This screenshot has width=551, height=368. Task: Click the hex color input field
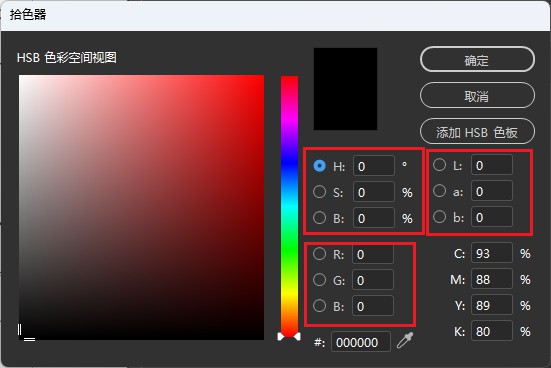tap(361, 342)
